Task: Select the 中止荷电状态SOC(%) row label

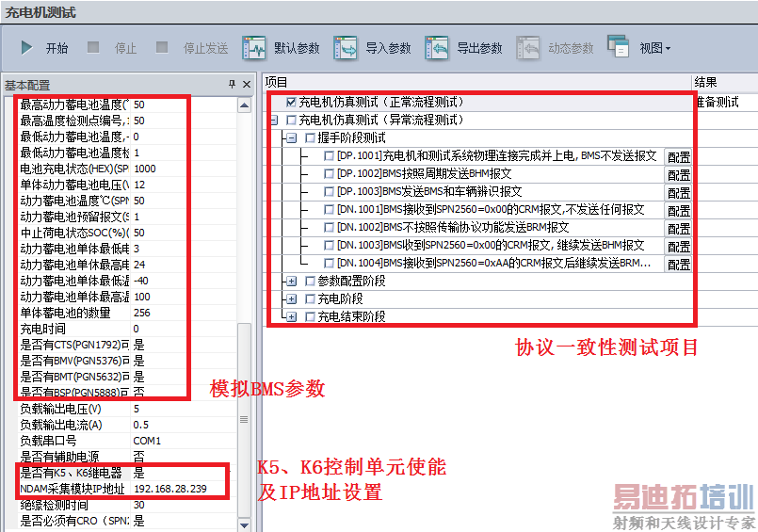Action: pyautogui.click(x=74, y=233)
